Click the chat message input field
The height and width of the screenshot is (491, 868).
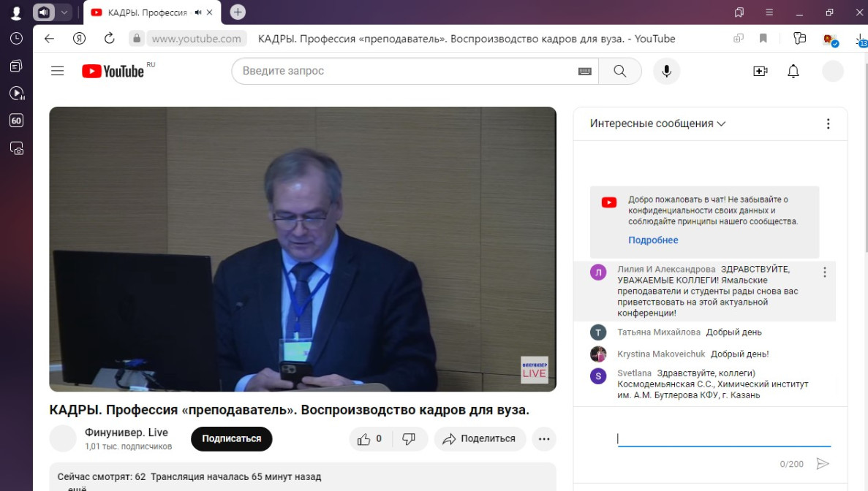click(x=723, y=438)
